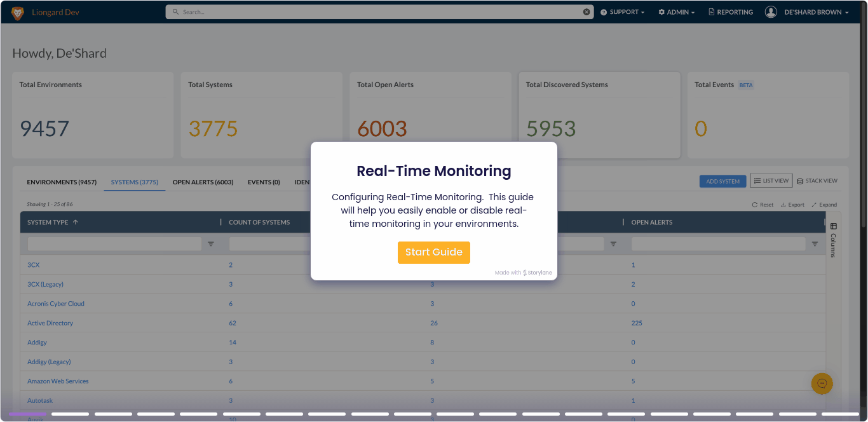Viewport: 868px width, 422px height.
Task: Click the Total Open Alerts card
Action: point(431,115)
